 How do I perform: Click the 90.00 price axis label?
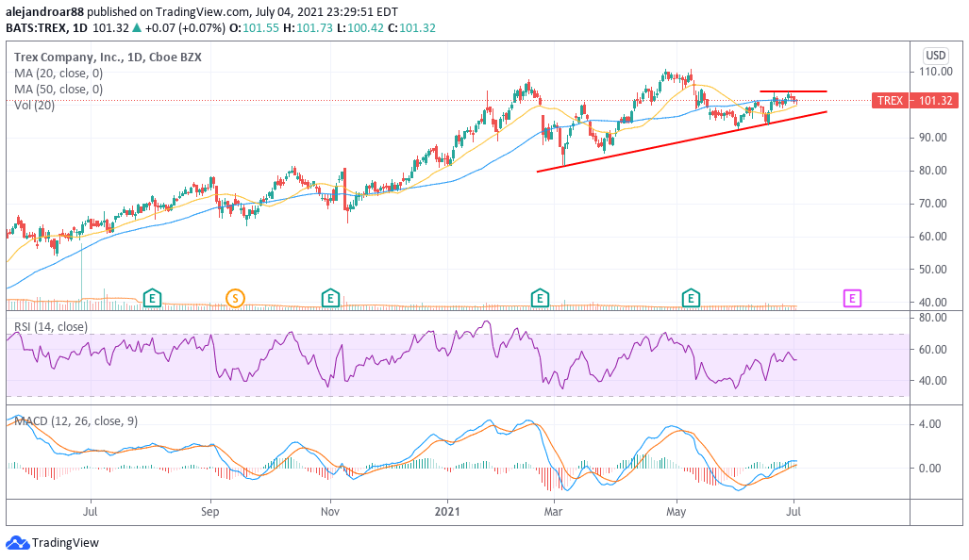(932, 137)
